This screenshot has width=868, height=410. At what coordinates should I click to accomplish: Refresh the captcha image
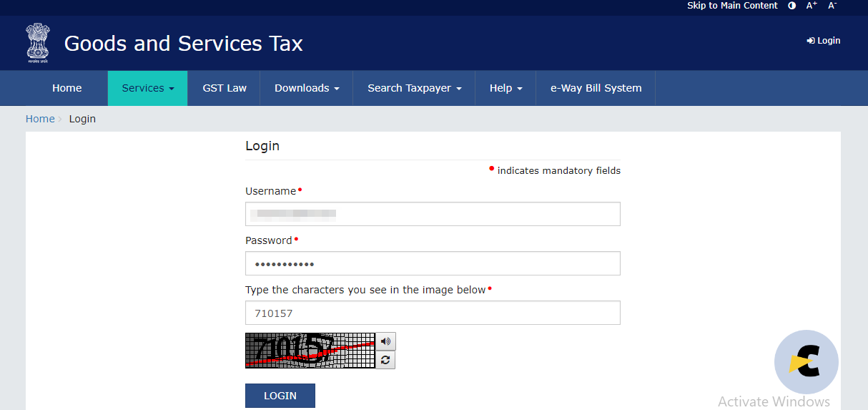385,360
